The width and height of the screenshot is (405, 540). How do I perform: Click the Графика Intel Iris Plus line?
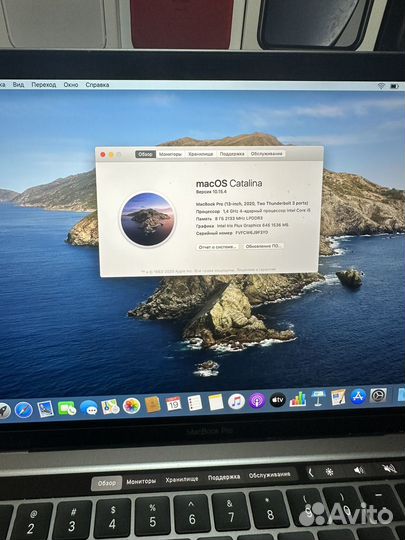pyautogui.click(x=242, y=226)
